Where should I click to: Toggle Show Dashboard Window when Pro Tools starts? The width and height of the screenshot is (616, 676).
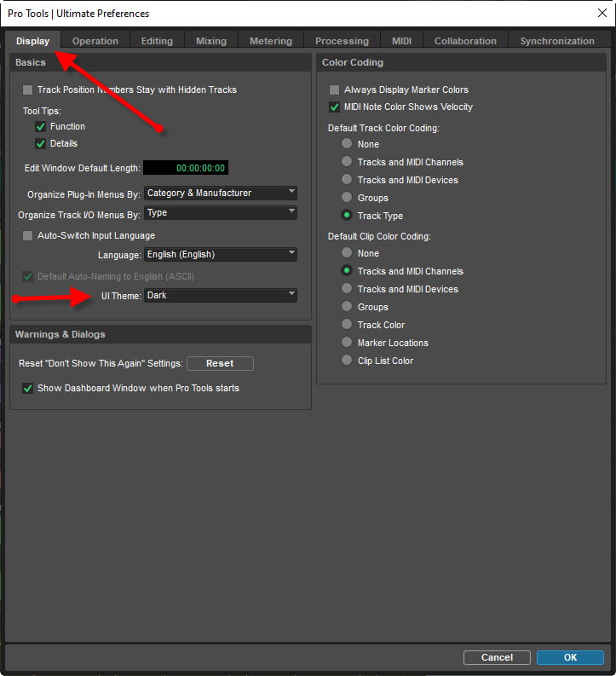pyautogui.click(x=27, y=388)
